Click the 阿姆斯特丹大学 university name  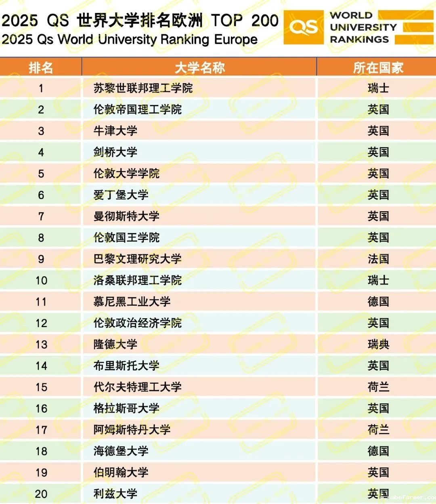132,430
